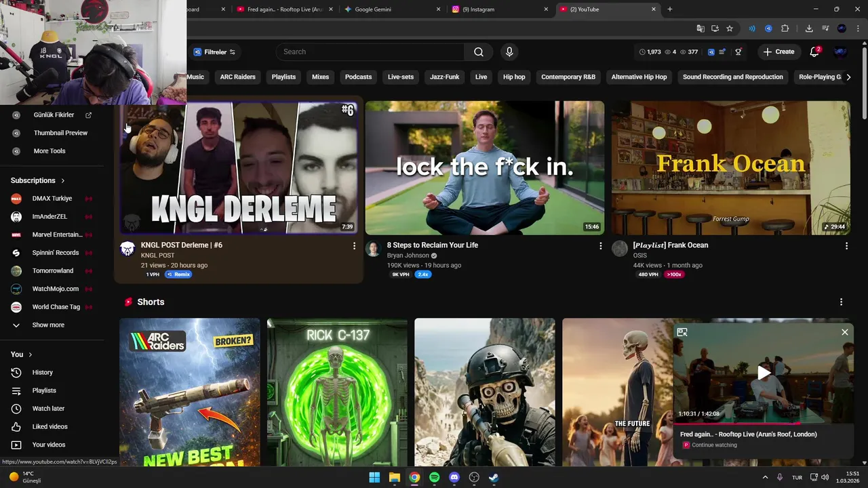Show more category chips with right arrow
This screenshot has width=868, height=488.
click(x=848, y=77)
